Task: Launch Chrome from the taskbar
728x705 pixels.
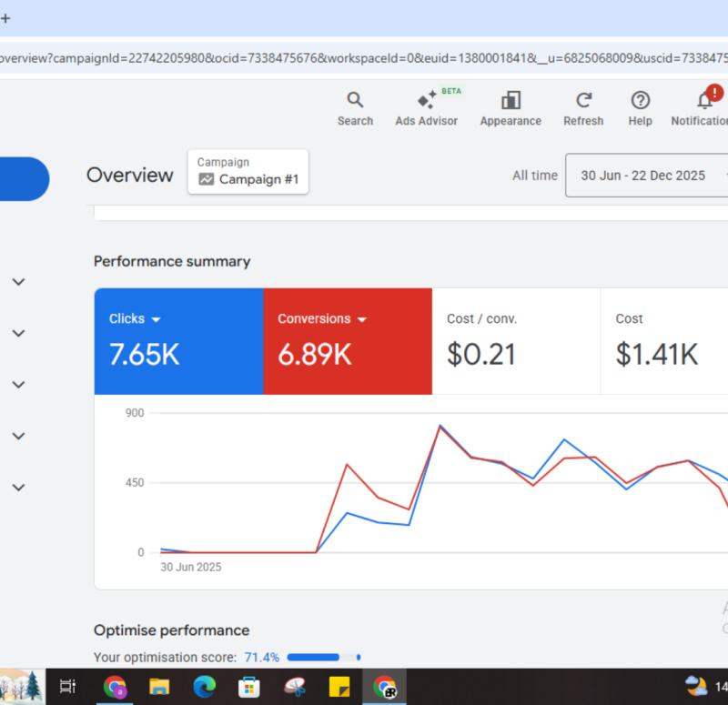Action: [x=115, y=687]
